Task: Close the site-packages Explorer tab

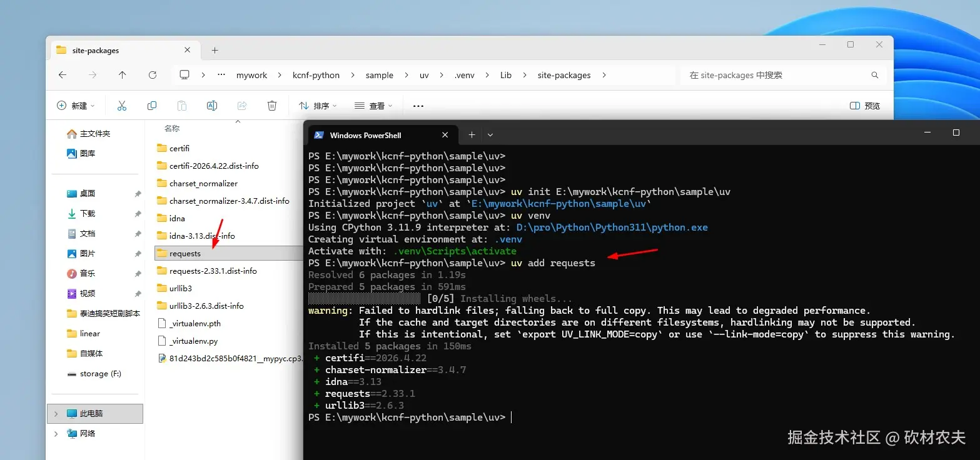Action: 188,50
